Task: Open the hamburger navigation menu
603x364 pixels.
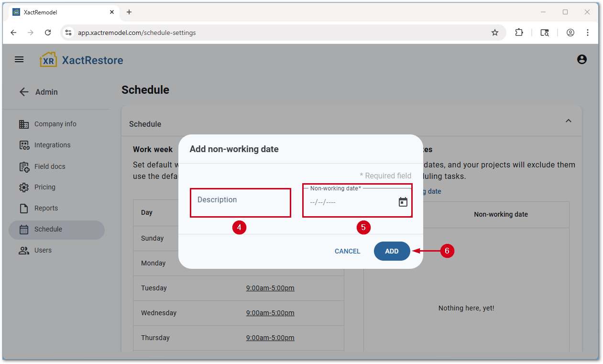Action: tap(19, 60)
